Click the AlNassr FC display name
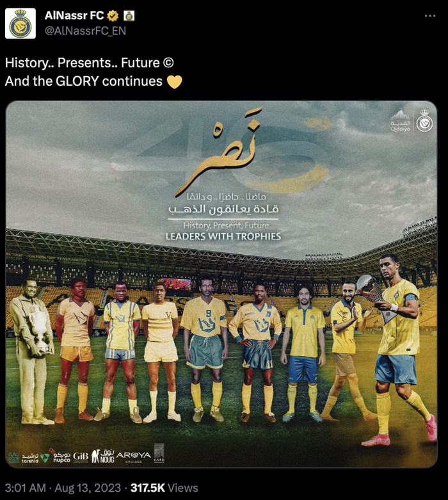The width and height of the screenshot is (448, 500). click(x=74, y=15)
